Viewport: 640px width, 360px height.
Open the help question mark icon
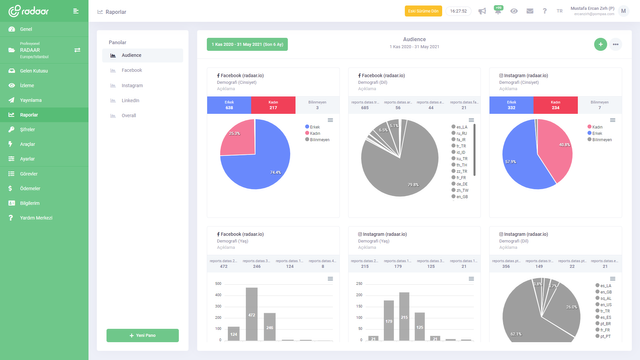pyautogui.click(x=544, y=11)
